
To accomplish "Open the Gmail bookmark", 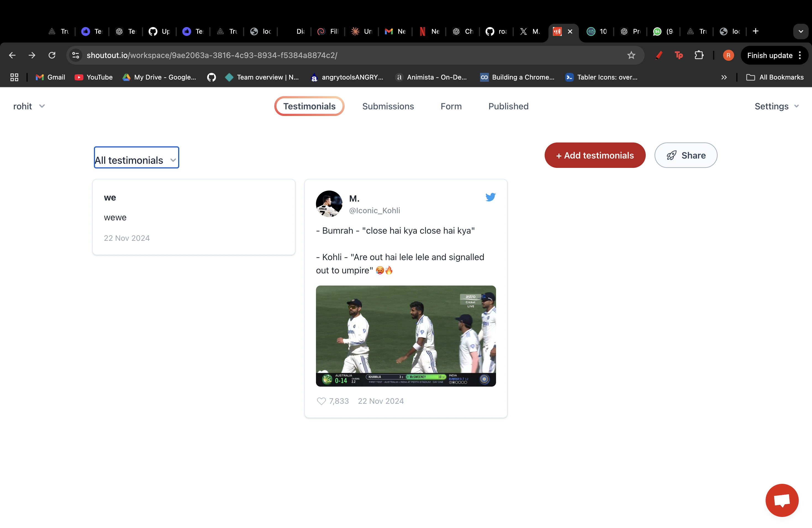I will click(51, 77).
